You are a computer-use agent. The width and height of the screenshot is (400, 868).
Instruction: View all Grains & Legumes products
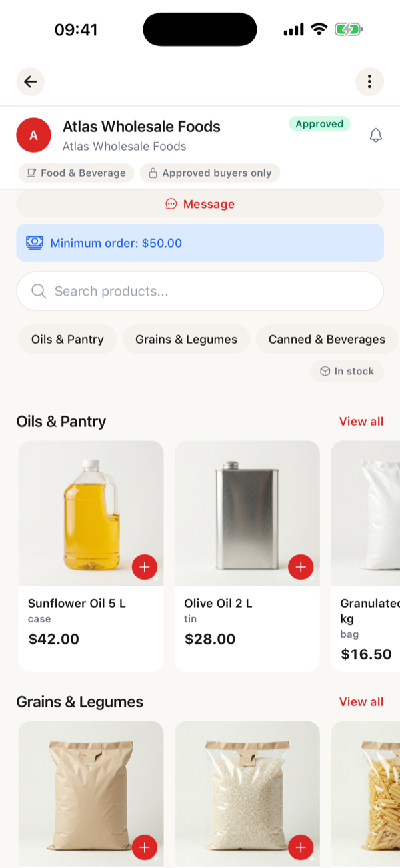click(361, 701)
